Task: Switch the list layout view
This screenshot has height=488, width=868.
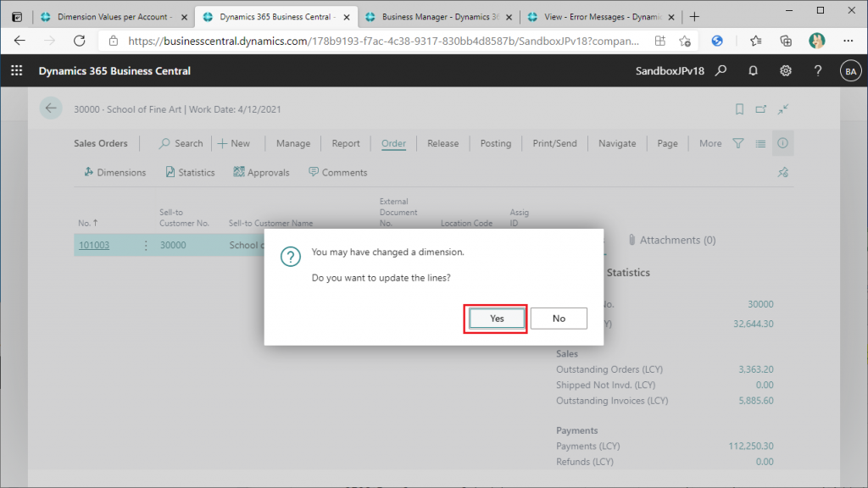Action: (760, 143)
